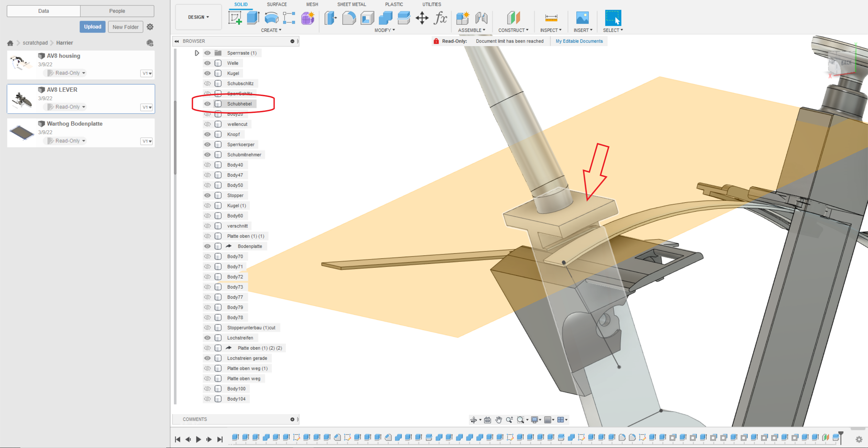
Task: Click the Measure ruler icon
Action: click(551, 18)
